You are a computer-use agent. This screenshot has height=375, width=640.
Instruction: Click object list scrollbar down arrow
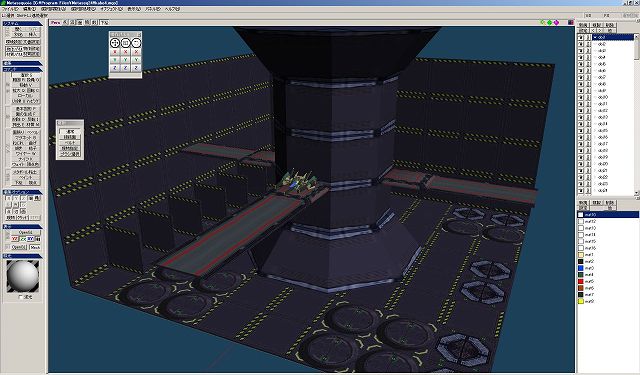(637, 193)
